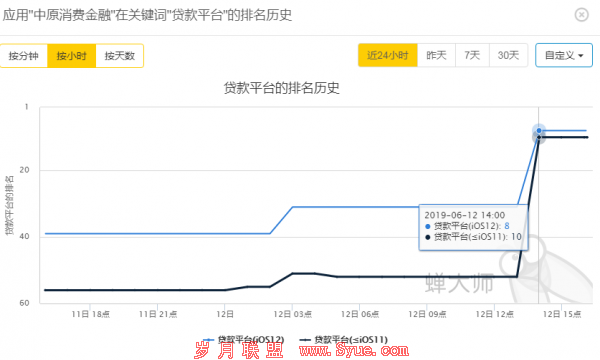The width and height of the screenshot is (600, 360).
Task: Select the 按小时 granularity option
Action: click(72, 56)
